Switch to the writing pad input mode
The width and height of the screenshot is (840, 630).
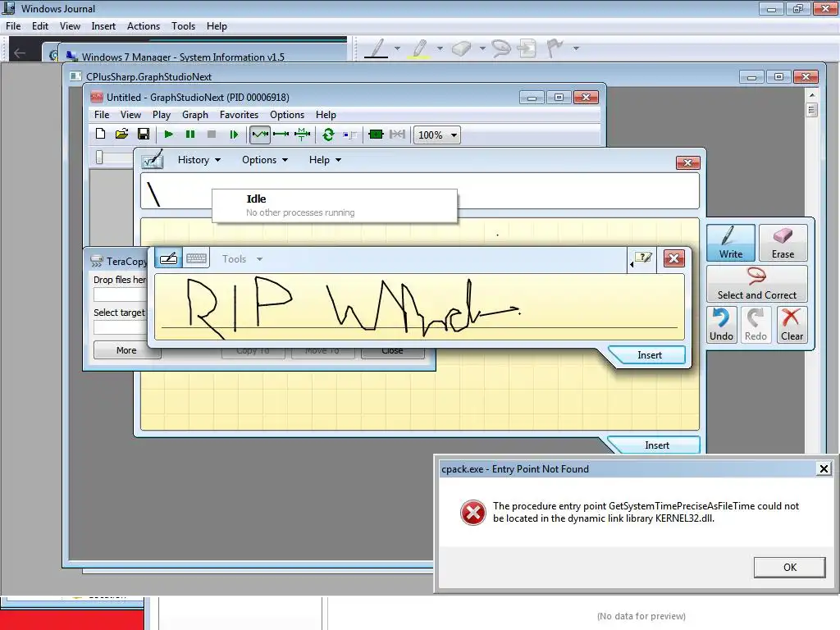click(169, 258)
